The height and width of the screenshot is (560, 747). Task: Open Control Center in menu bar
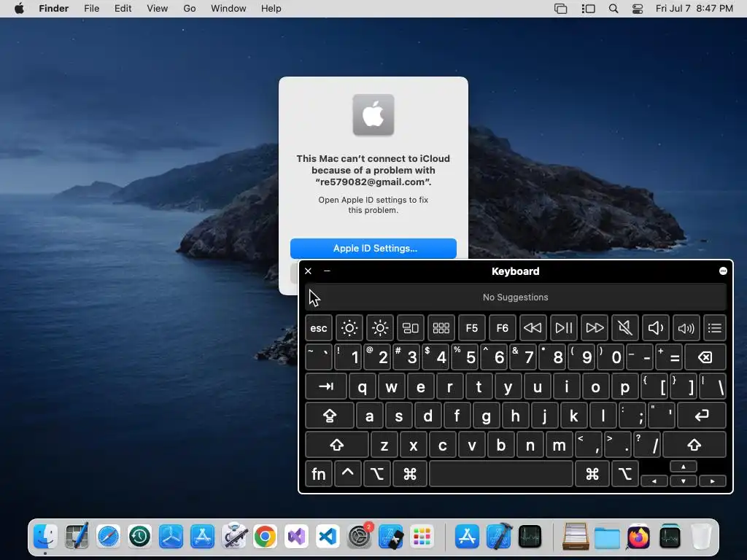638,9
